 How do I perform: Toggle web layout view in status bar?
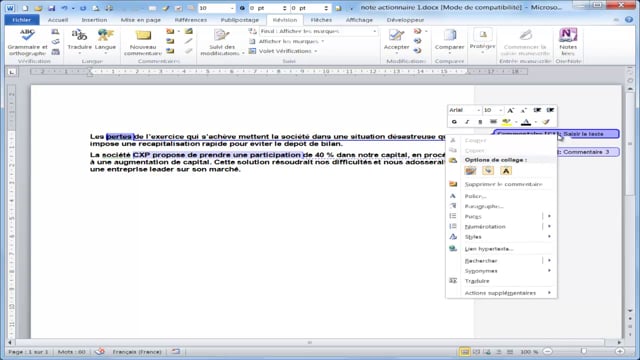pos(487,351)
